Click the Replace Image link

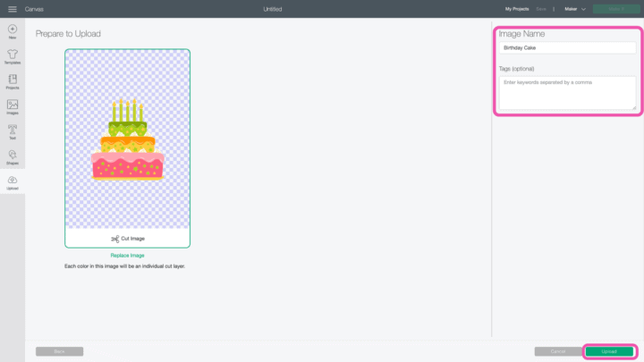pyautogui.click(x=127, y=256)
